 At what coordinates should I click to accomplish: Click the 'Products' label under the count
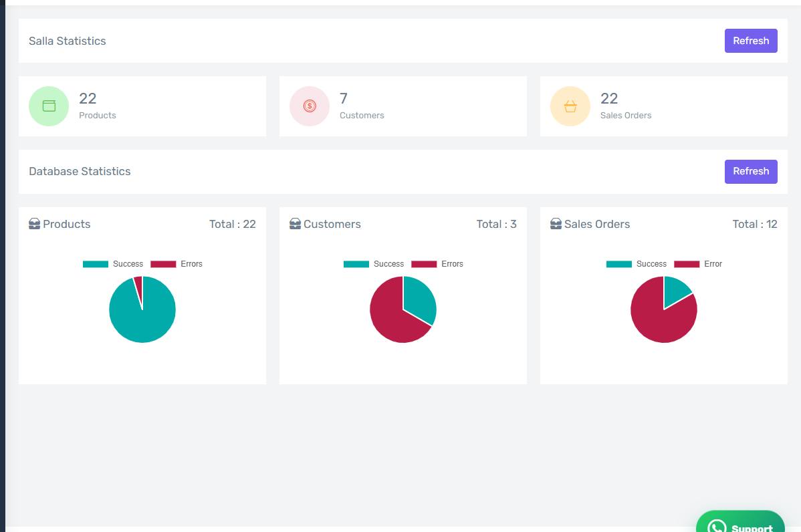98,116
